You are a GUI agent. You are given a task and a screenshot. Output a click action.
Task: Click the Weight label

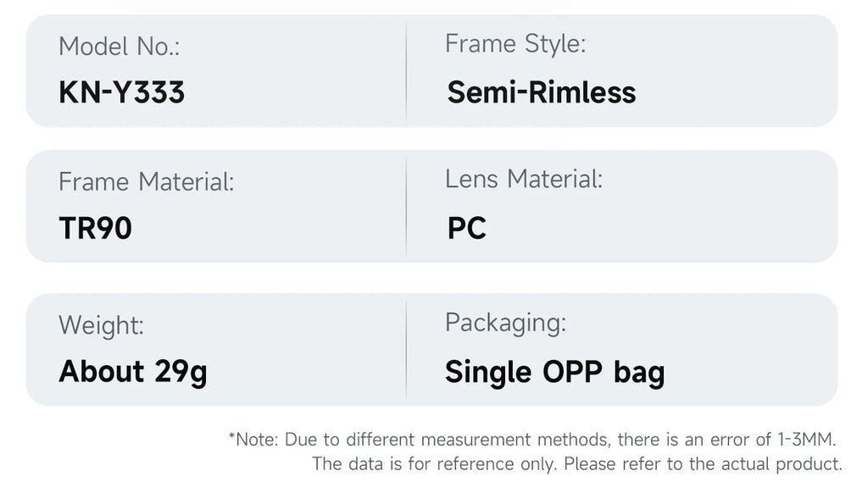point(102,325)
